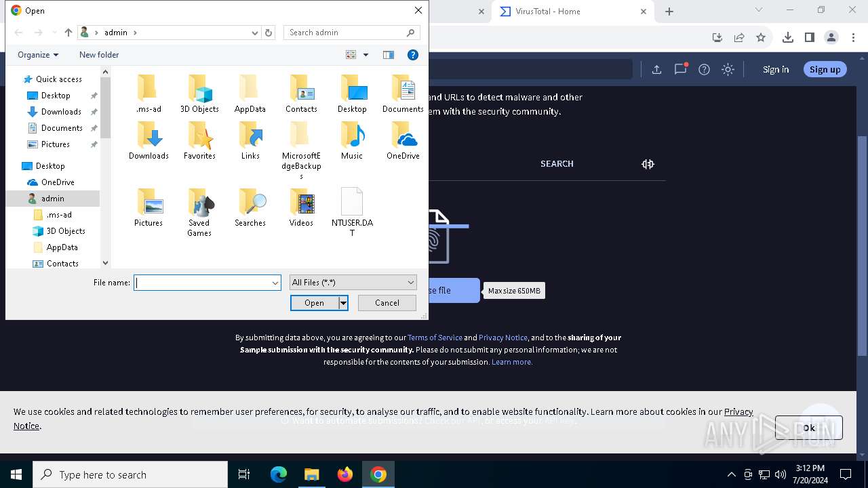Select the Searches folder

[250, 209]
